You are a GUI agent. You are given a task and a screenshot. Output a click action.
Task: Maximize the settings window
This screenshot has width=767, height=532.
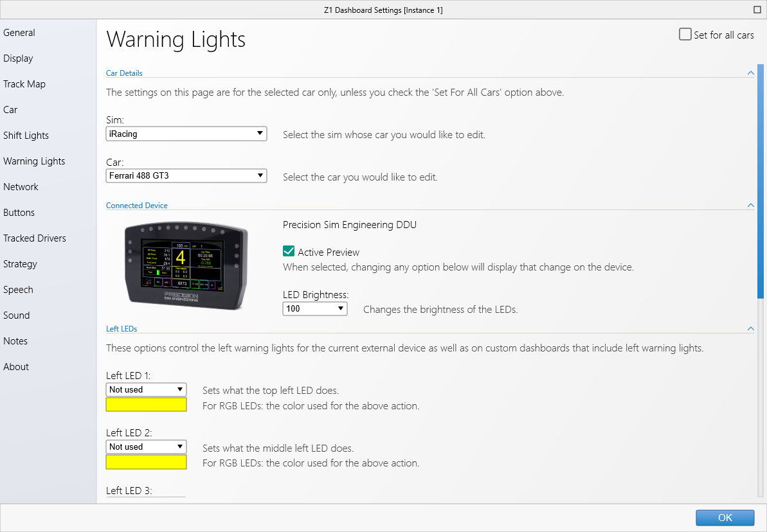(x=757, y=10)
